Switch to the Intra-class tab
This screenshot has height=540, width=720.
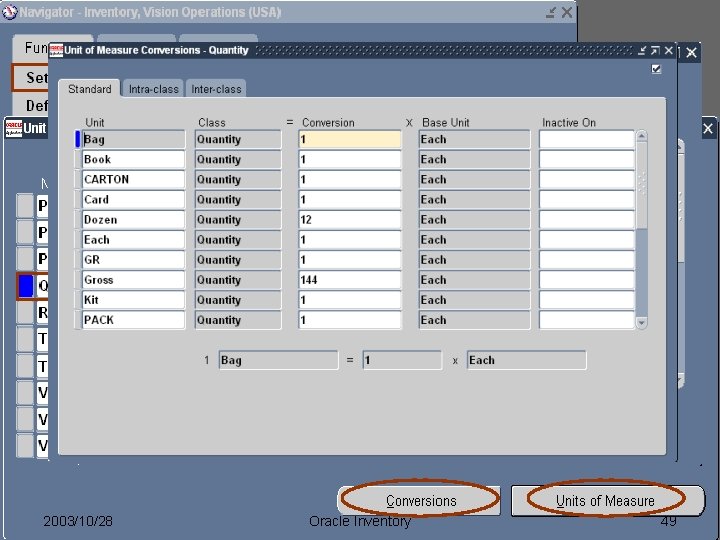(x=153, y=89)
